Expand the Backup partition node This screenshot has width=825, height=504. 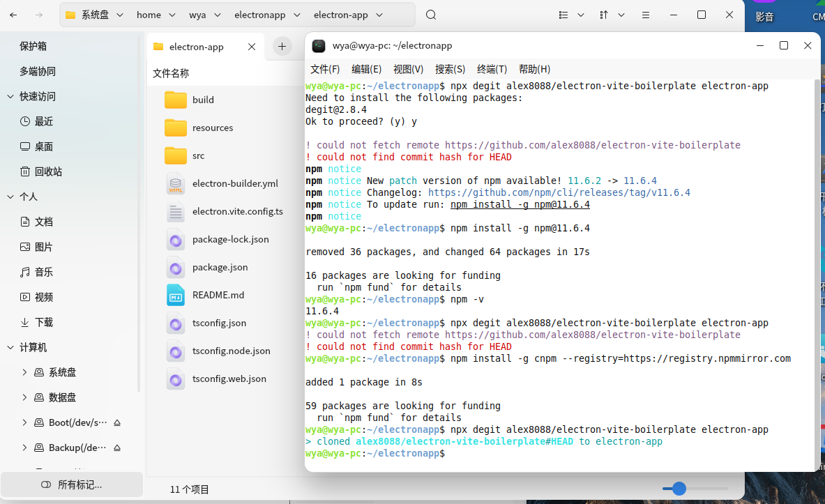24,448
